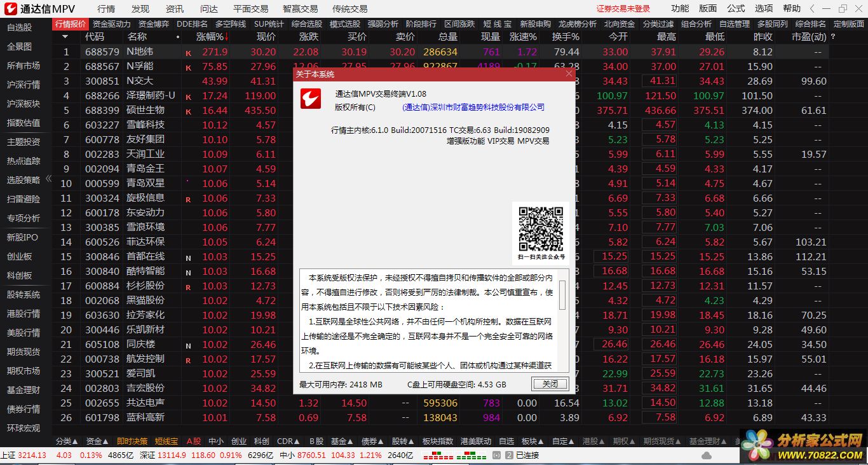Open 科创板 in left sidebar
868x465 pixels.
point(19,275)
